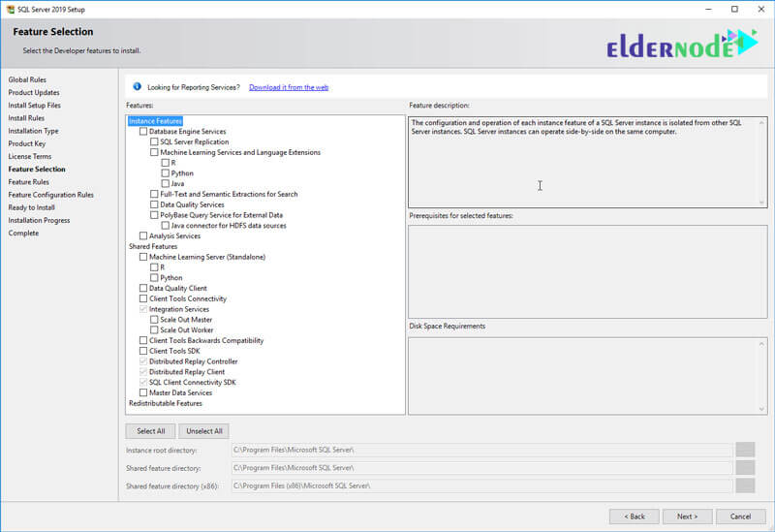The height and width of the screenshot is (532, 775).
Task: Click the Shared feature directory (x86) field
Action: [x=481, y=485]
